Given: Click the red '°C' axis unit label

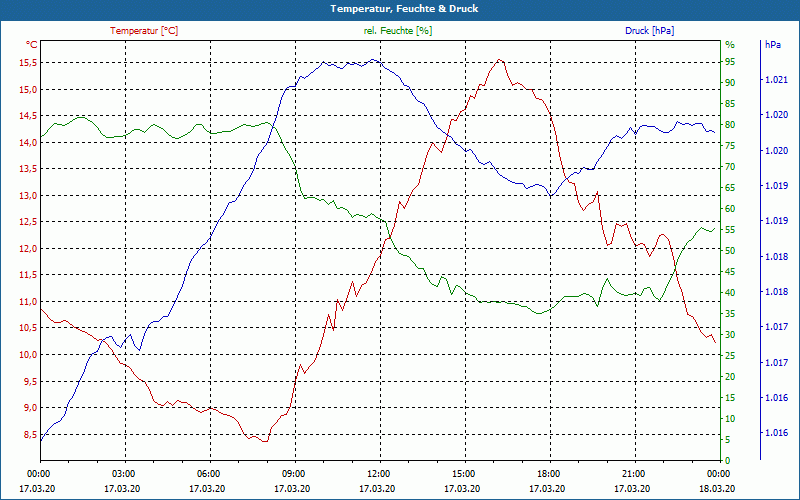Looking at the screenshot, I should pos(32,45).
